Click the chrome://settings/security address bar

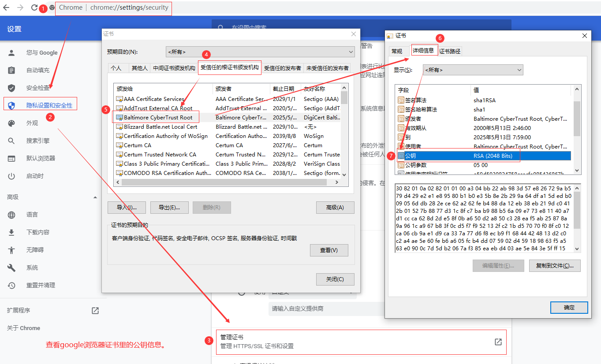[x=113, y=7]
